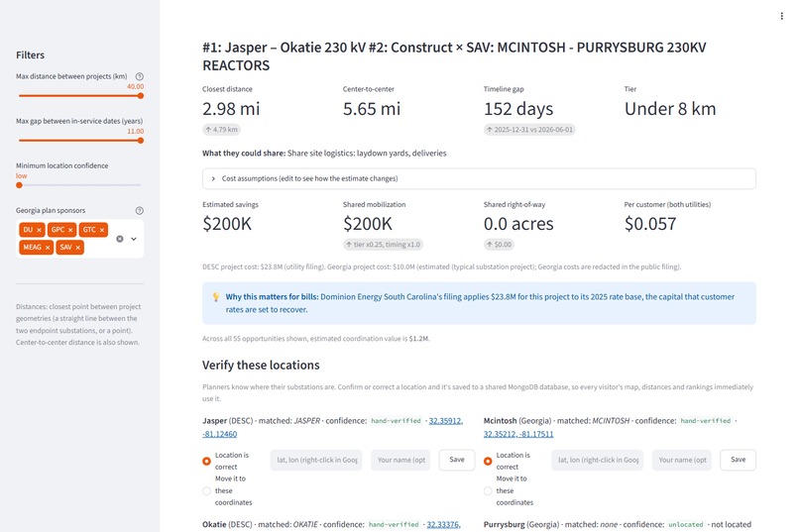This screenshot has width=799, height=532.
Task: Remove the MEAG sponsor tag
Action: pos(48,248)
